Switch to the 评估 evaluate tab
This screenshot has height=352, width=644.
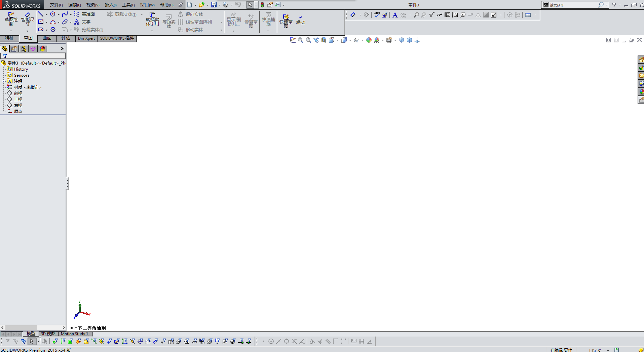pyautogui.click(x=66, y=38)
